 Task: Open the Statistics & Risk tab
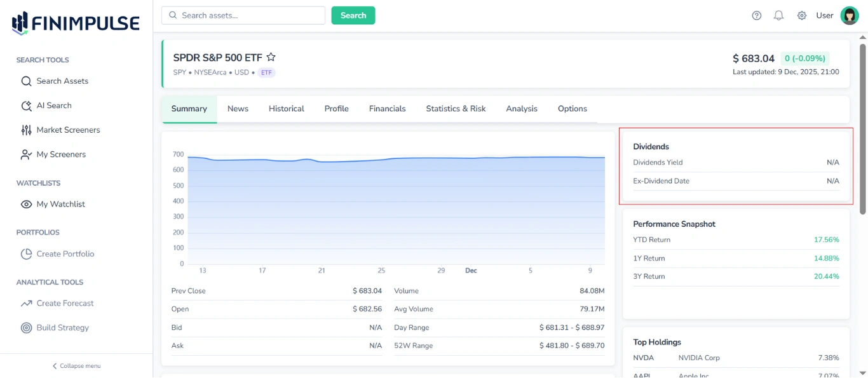[x=456, y=109]
